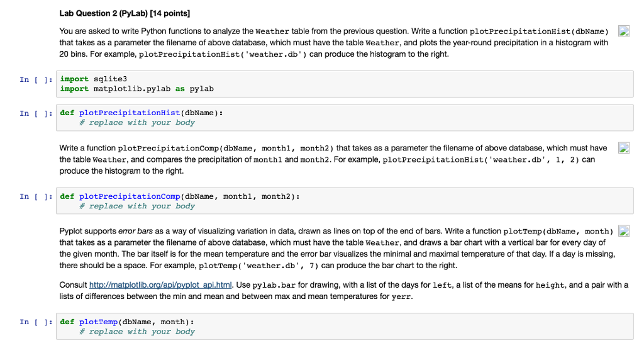
Task: Click the import matplotlib.pylab as pylab line
Action: pyautogui.click(x=136, y=89)
